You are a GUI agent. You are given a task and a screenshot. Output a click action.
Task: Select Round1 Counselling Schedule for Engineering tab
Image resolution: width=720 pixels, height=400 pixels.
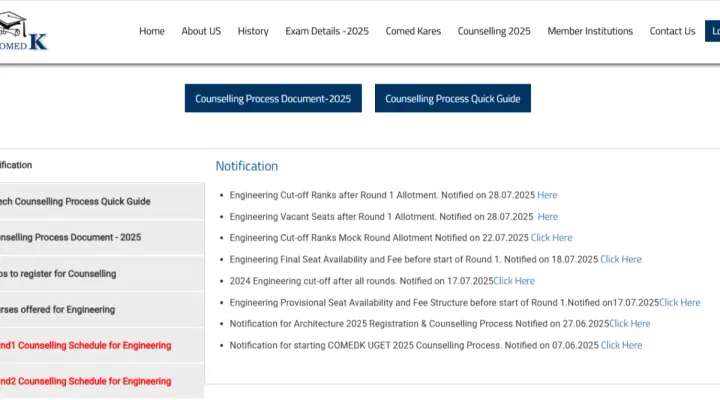click(102, 345)
